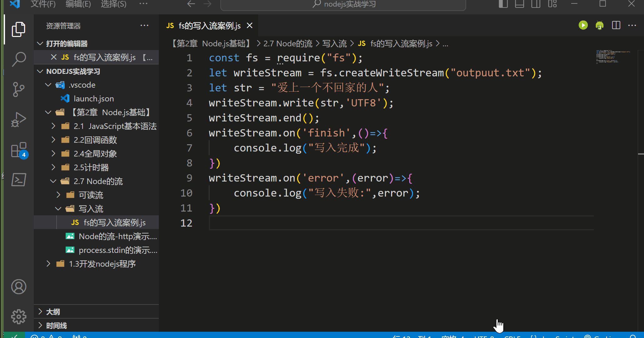Screen dimensions: 644x338
Task: Open the Search view in activity bar
Action: tap(19, 59)
